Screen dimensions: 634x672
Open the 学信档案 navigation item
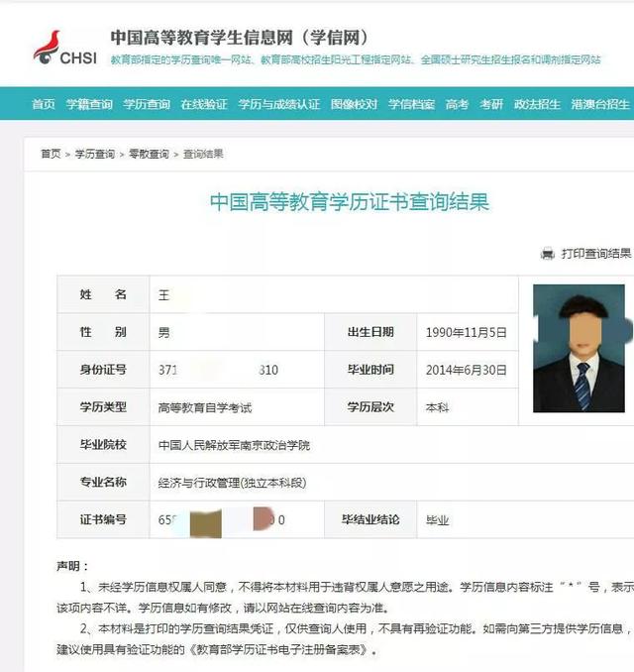pyautogui.click(x=411, y=104)
